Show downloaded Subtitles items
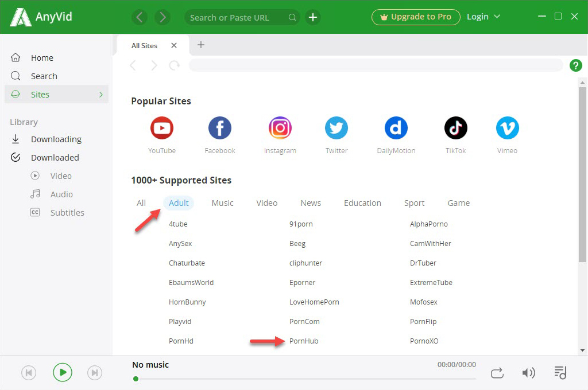The height and width of the screenshot is (390, 588). [67, 212]
